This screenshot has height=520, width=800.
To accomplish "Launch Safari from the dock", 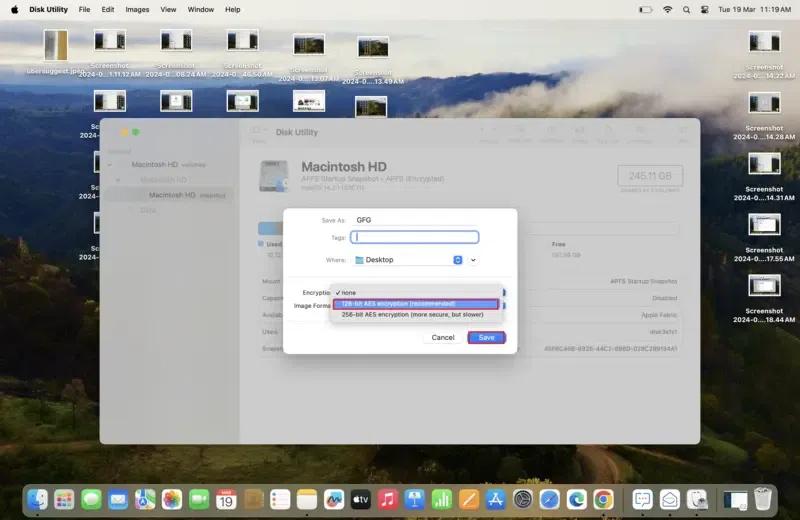I will [549, 500].
